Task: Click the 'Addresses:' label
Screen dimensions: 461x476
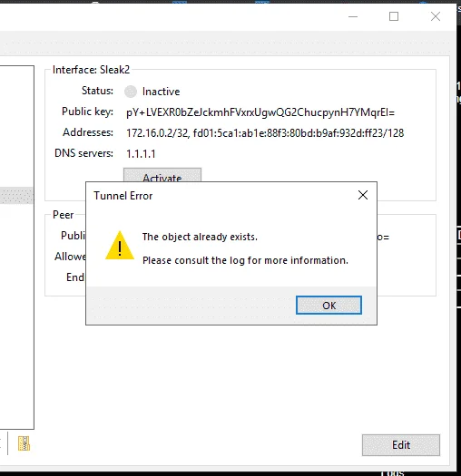Action: tap(88, 132)
